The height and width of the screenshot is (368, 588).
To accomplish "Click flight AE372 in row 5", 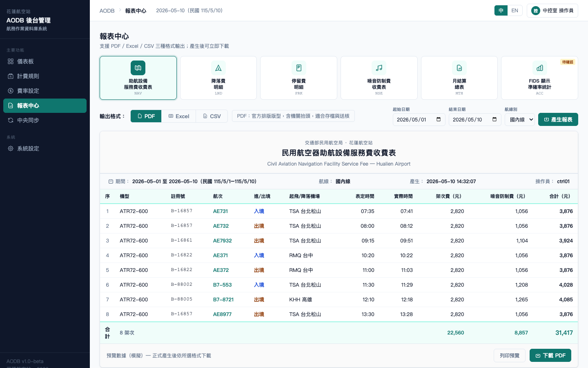I will 221,270.
